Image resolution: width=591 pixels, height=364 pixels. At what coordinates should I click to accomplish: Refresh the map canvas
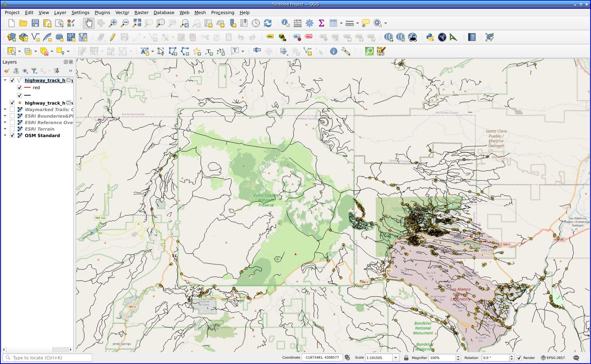point(268,23)
